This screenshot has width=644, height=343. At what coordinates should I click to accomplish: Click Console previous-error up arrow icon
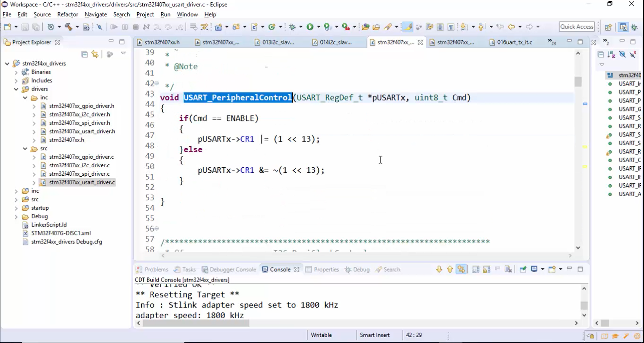(x=450, y=269)
